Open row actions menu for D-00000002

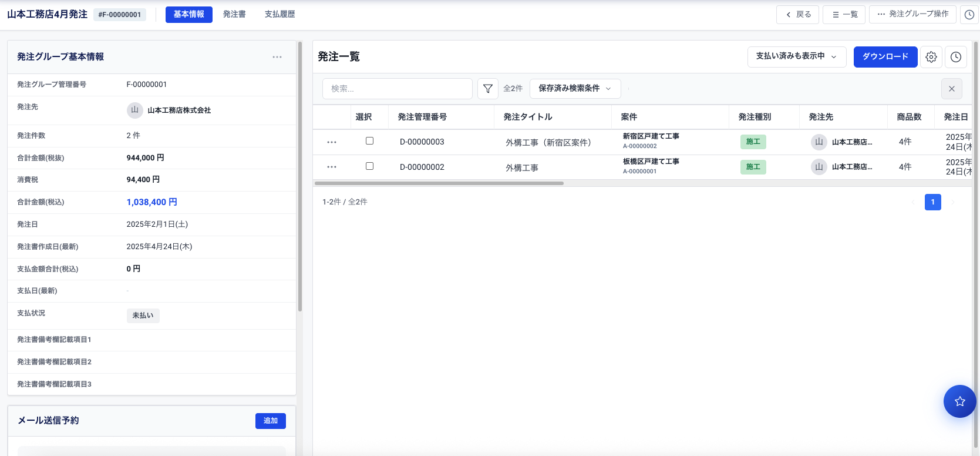332,167
